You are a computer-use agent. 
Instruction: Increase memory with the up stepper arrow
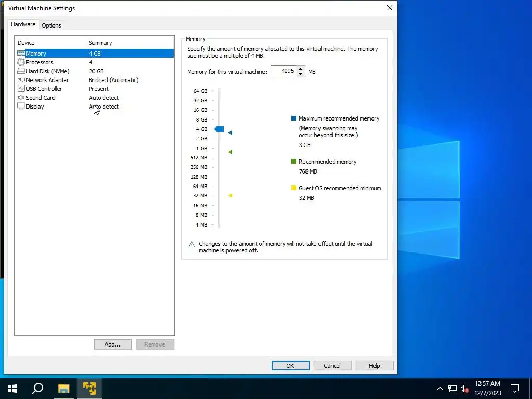[x=300, y=69]
